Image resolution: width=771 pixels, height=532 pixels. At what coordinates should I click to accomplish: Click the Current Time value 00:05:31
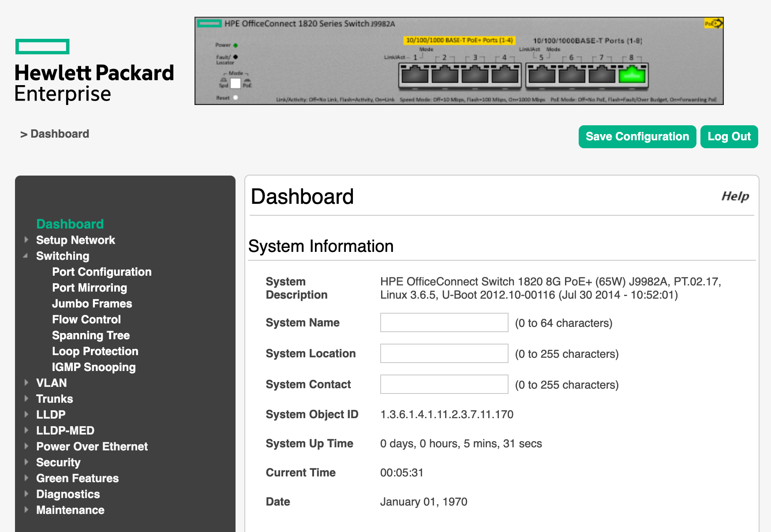tap(402, 472)
